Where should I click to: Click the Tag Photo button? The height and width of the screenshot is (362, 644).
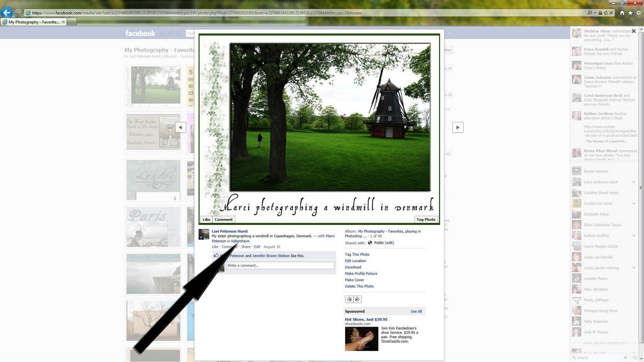click(x=426, y=219)
